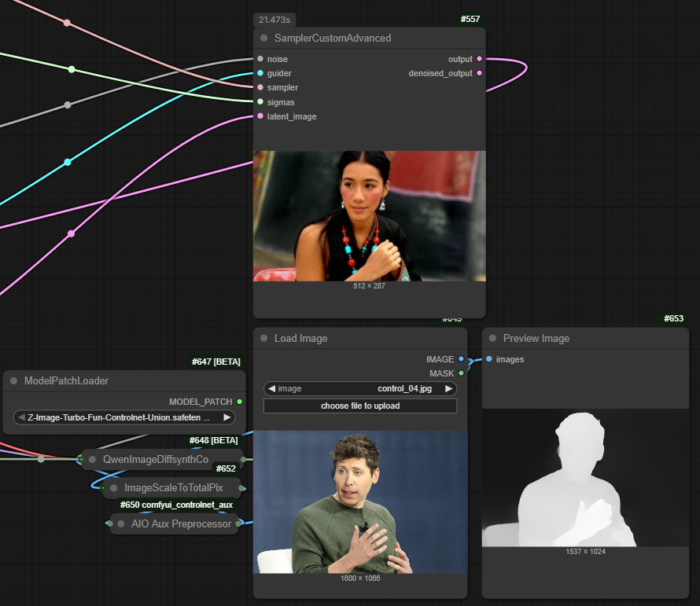
Task: Click the denoised_output socket
Action: [x=480, y=73]
